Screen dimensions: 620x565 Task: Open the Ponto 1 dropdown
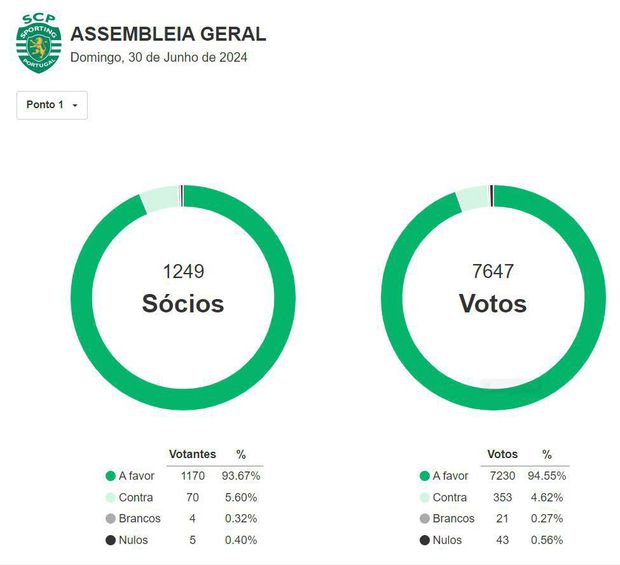click(x=52, y=105)
